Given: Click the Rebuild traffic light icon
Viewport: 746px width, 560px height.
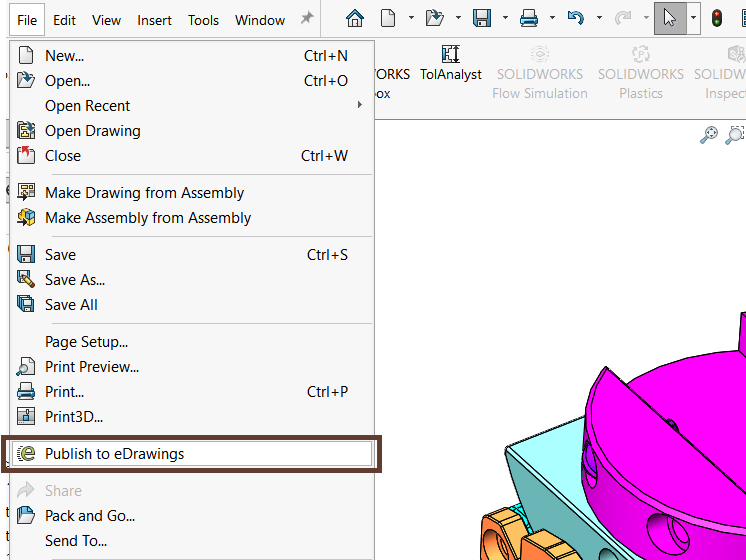Looking at the screenshot, I should [717, 18].
